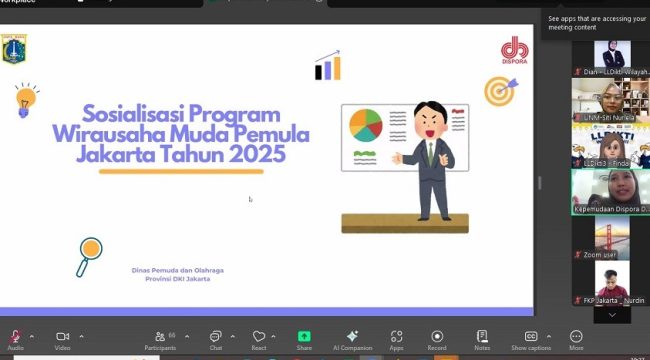
Task: Select Dian - LLDikti Wilayah video thumbnail
Action: click(612, 58)
